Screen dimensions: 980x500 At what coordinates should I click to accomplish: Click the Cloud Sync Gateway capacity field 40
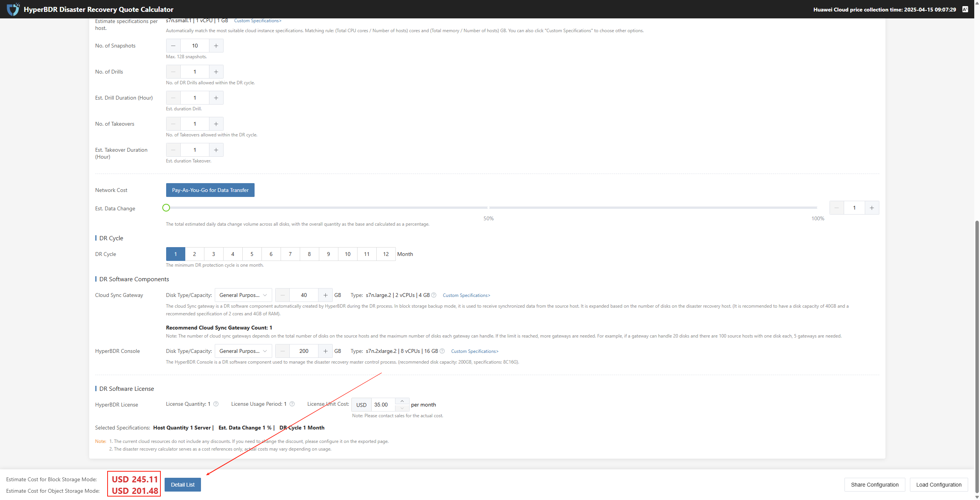tap(304, 295)
